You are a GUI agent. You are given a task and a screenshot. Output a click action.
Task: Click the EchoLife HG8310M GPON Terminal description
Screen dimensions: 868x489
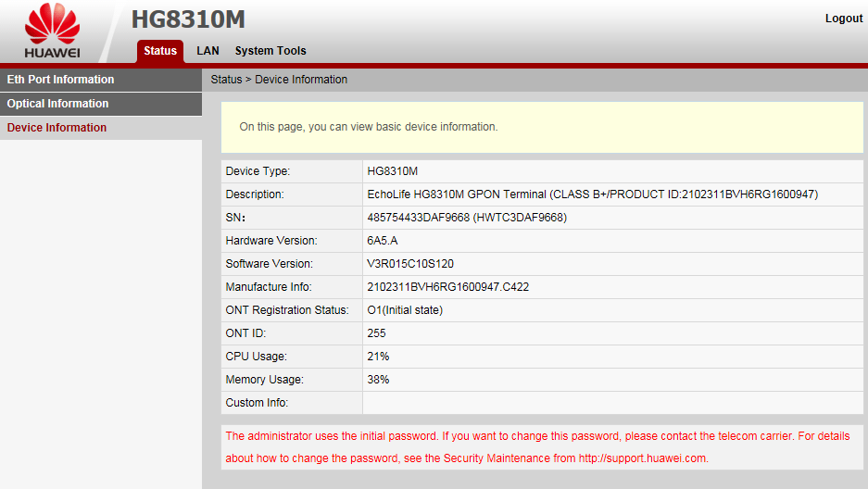pos(592,194)
